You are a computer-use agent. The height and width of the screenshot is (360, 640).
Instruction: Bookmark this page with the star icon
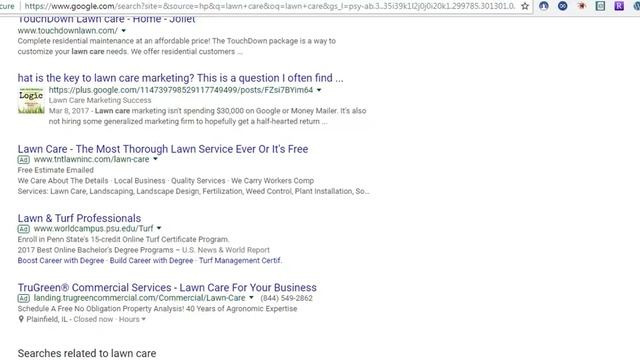(525, 6)
